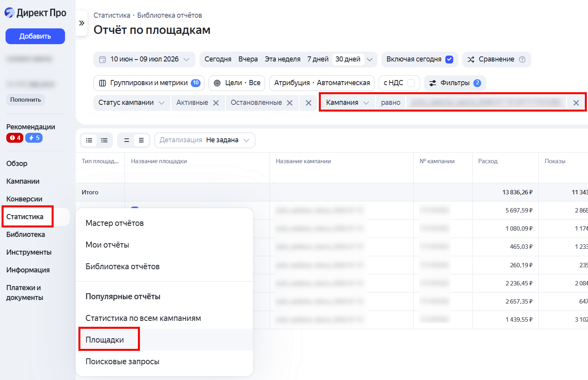Select compact row density icon
Image resolution: width=588 pixels, height=380 pixels.
127,140
